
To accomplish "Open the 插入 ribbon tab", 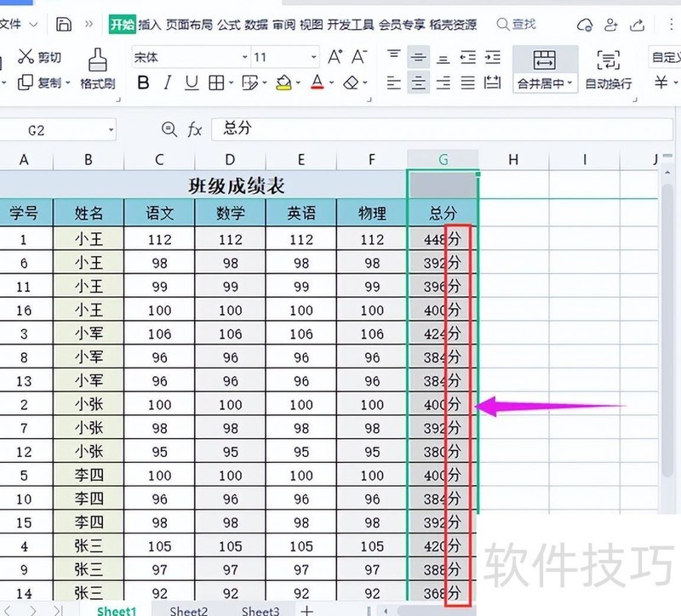I will [150, 25].
